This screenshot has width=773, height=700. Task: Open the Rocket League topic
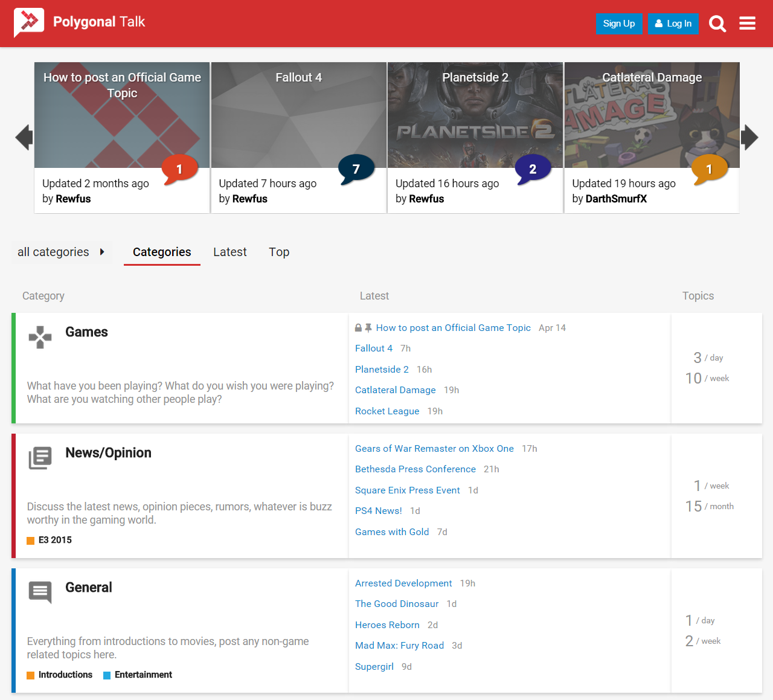coord(387,411)
